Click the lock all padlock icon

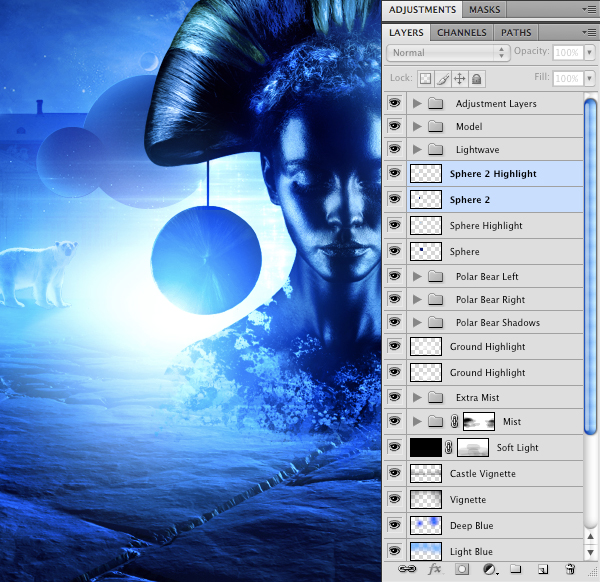click(x=476, y=79)
